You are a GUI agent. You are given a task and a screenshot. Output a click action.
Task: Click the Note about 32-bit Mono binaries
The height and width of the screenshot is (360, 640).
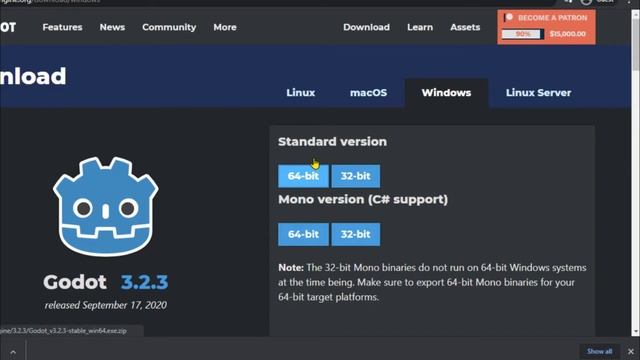click(x=432, y=282)
